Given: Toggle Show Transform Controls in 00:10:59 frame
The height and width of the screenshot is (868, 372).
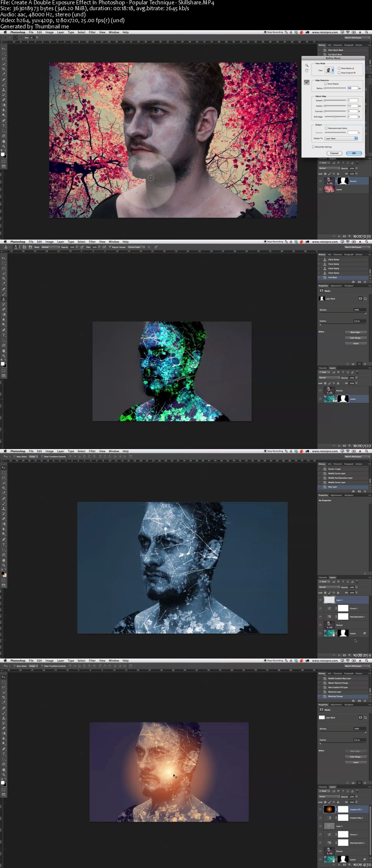Looking at the screenshot, I should (x=42, y=456).
